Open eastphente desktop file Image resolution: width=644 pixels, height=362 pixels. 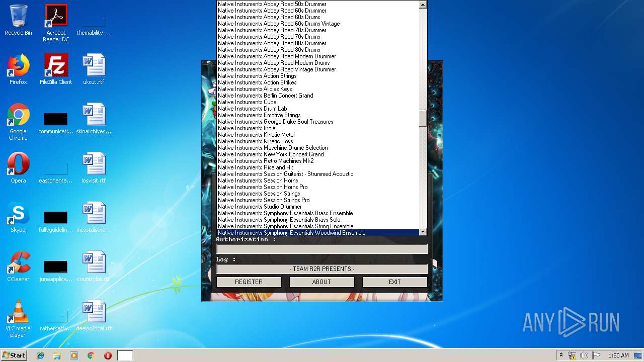pyautogui.click(x=56, y=171)
